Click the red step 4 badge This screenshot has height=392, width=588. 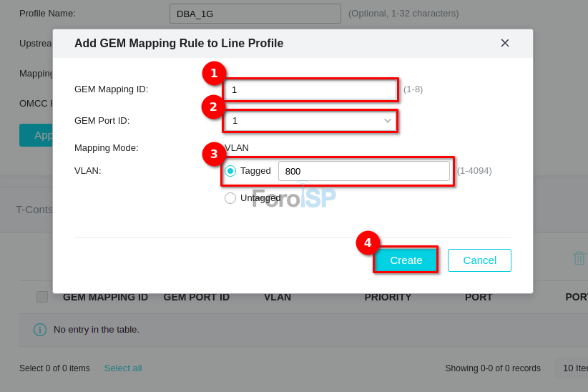click(x=368, y=242)
